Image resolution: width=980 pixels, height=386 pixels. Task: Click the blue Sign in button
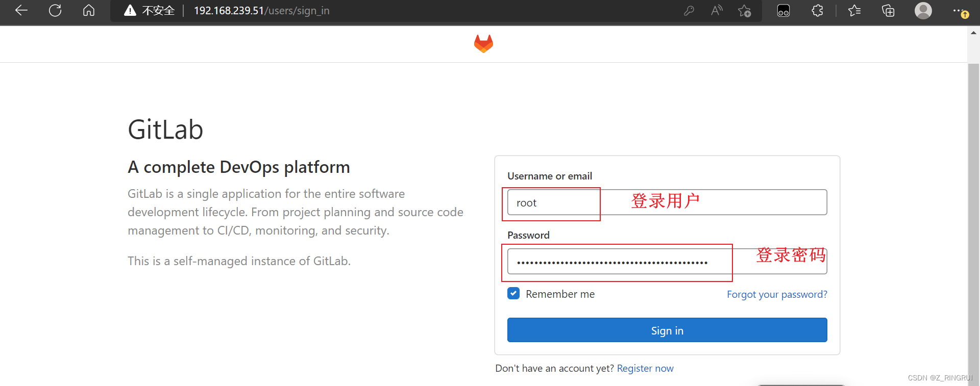[x=667, y=330]
